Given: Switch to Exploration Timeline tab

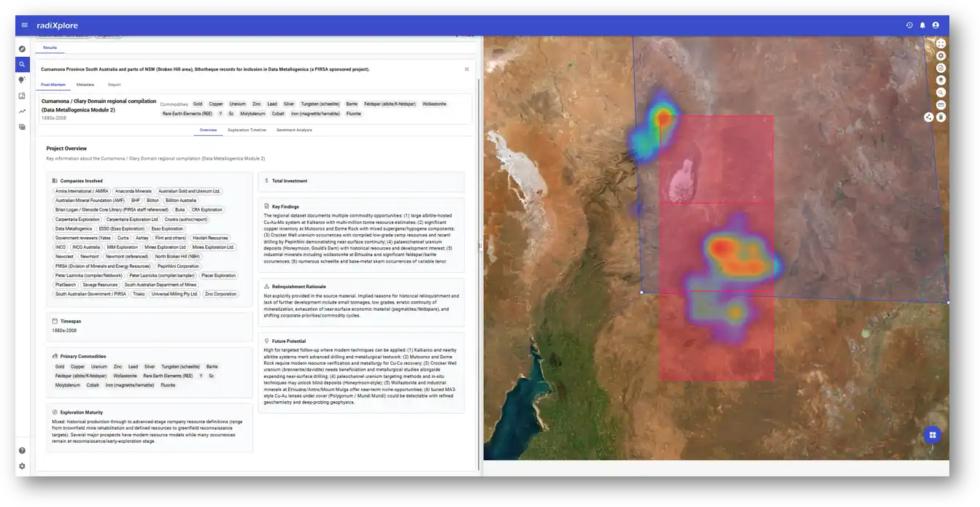Looking at the screenshot, I should pos(247,130).
